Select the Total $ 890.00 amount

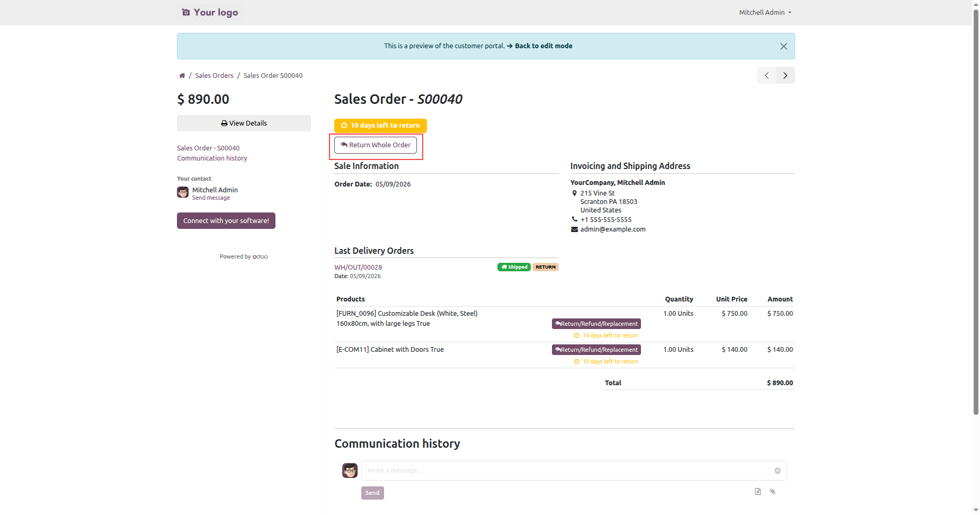[x=780, y=383]
